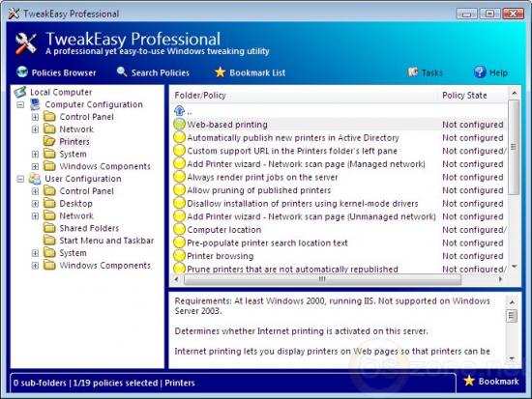Expand Control Panel under Computer Configuration
532x399 pixels.
(35, 117)
